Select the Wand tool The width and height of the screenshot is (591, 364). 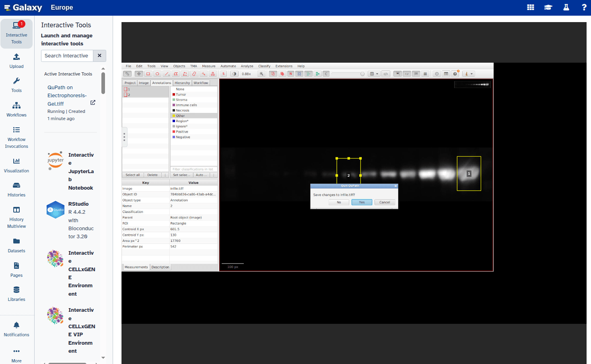point(204,74)
